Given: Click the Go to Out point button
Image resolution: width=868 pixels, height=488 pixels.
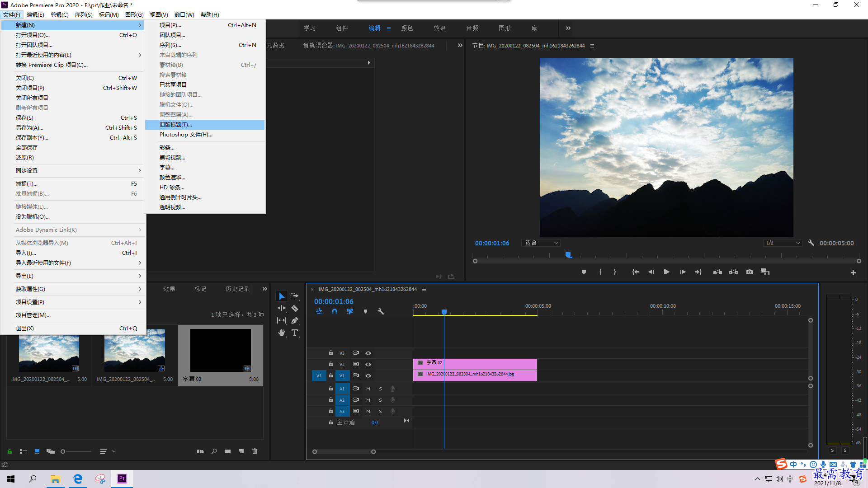Looking at the screenshot, I should pos(698,272).
